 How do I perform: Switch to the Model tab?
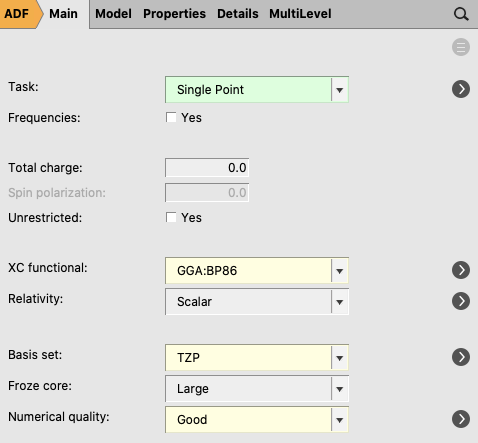[x=113, y=14]
